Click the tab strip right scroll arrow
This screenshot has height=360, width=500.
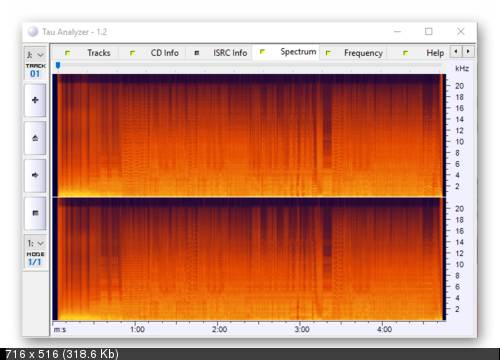(468, 52)
